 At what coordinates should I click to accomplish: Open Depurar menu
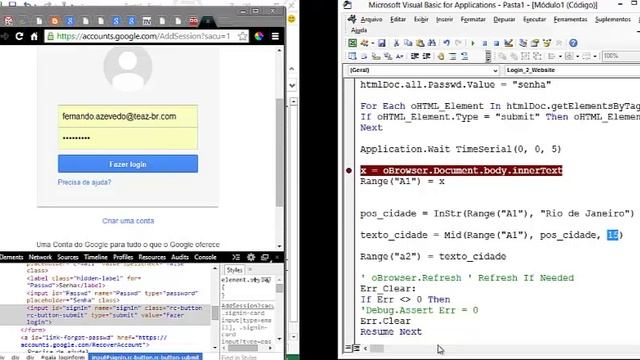coord(504,19)
